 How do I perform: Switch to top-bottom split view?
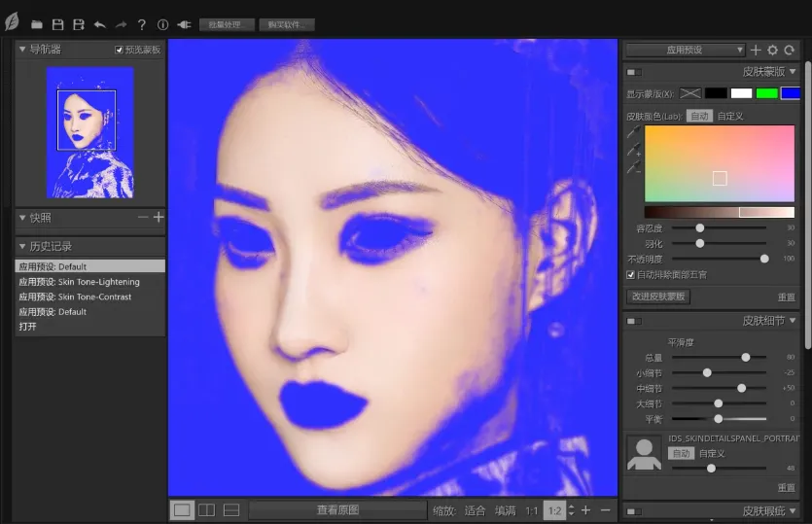(x=231, y=510)
